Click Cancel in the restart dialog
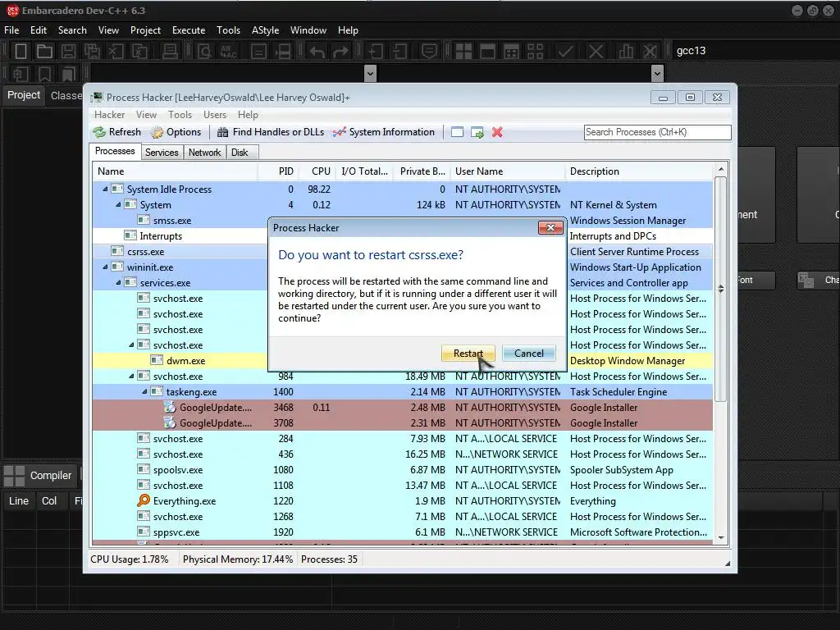The width and height of the screenshot is (840, 630). (x=529, y=353)
